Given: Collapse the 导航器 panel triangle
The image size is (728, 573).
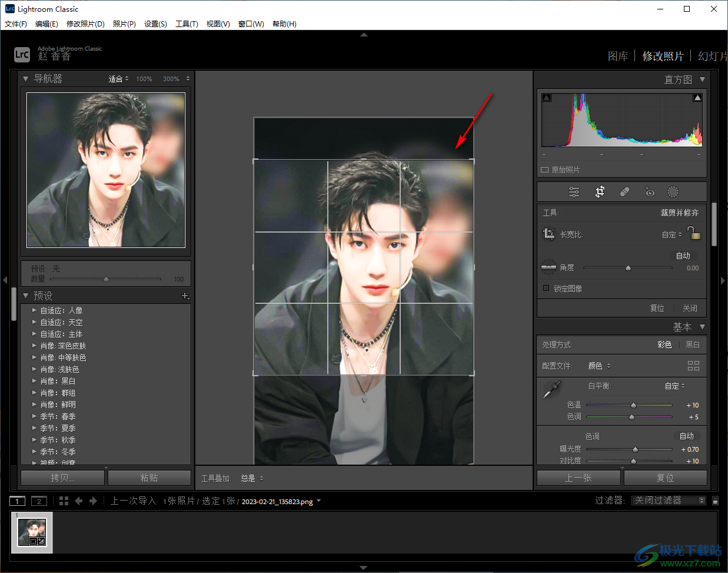Looking at the screenshot, I should tap(25, 78).
